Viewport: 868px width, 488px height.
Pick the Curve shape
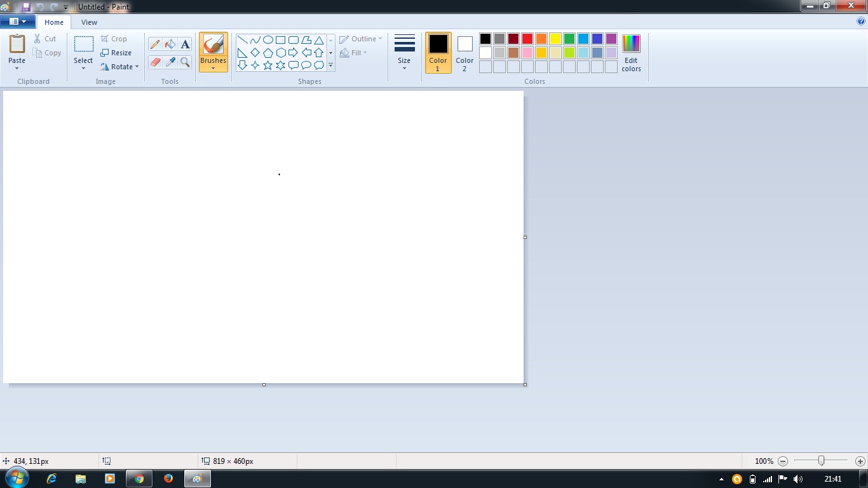255,39
